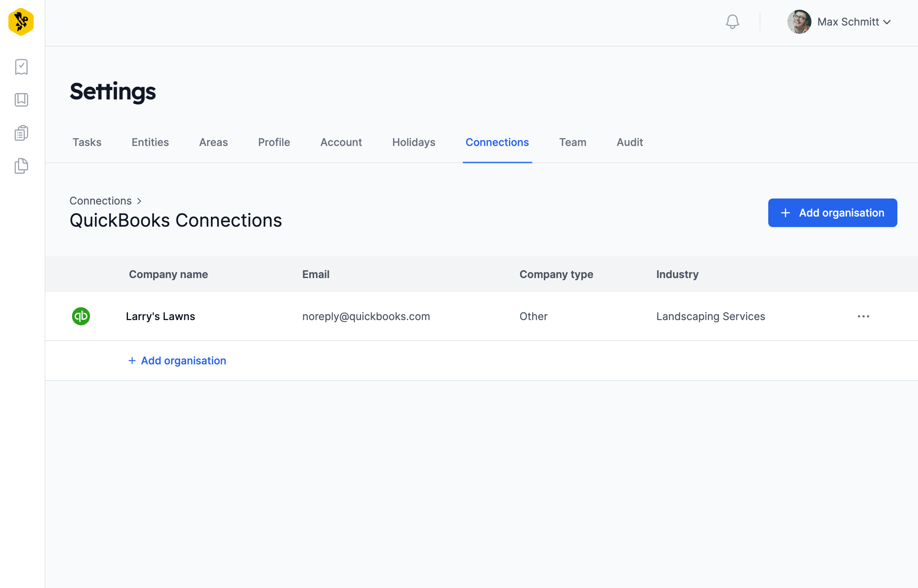918x588 pixels.
Task: Click the blue Add organisation button
Action: click(x=832, y=213)
